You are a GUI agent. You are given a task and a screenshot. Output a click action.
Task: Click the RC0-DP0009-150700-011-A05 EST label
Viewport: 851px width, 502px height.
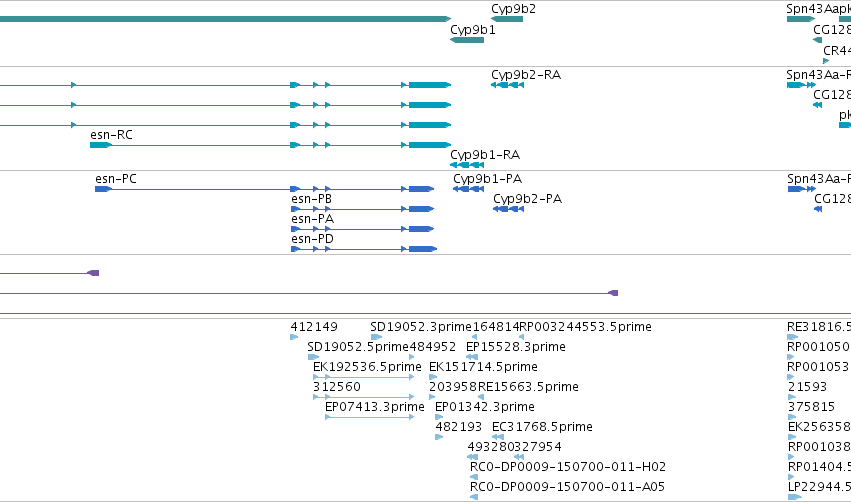pos(567,488)
